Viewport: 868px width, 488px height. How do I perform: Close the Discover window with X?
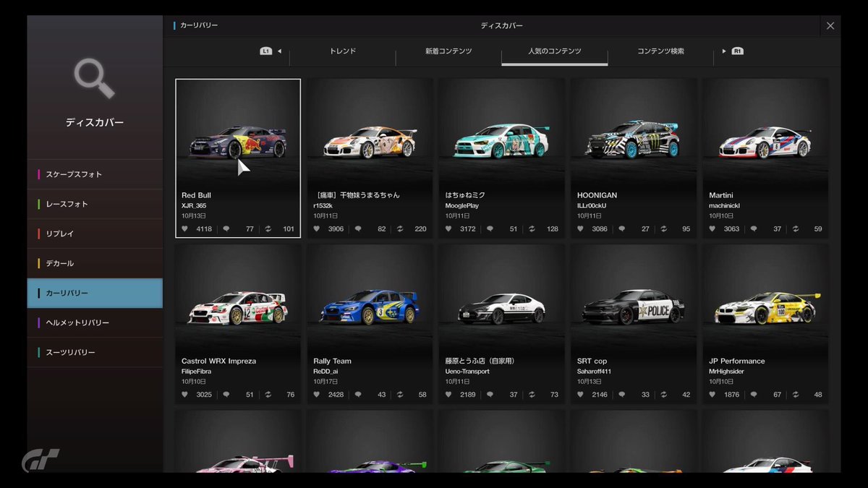(830, 25)
